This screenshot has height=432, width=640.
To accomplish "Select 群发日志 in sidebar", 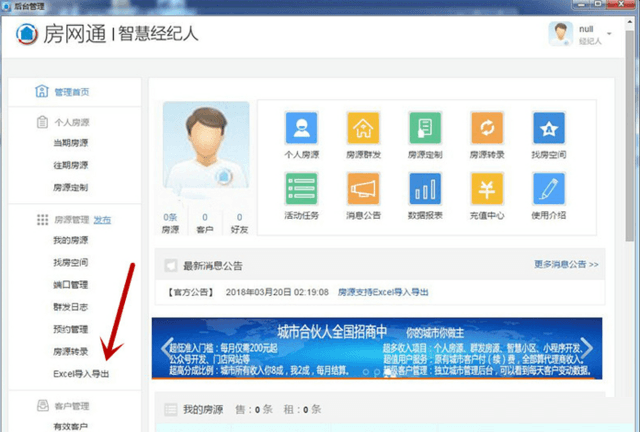I will point(71,307).
